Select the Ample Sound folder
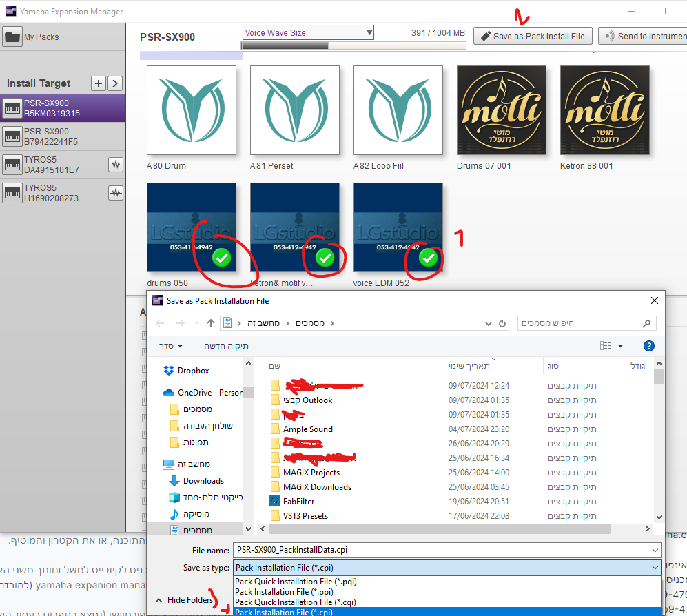 tap(307, 429)
